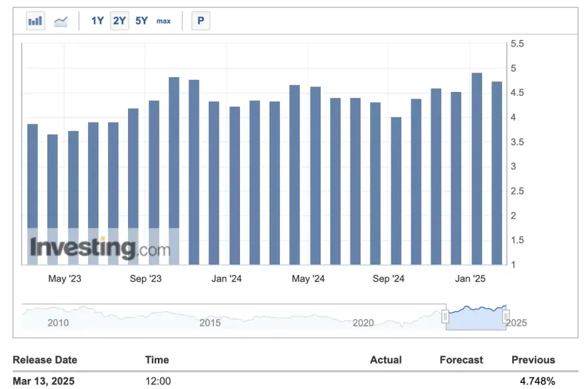Select the 1Y time range
The height and width of the screenshot is (389, 588).
click(x=97, y=21)
